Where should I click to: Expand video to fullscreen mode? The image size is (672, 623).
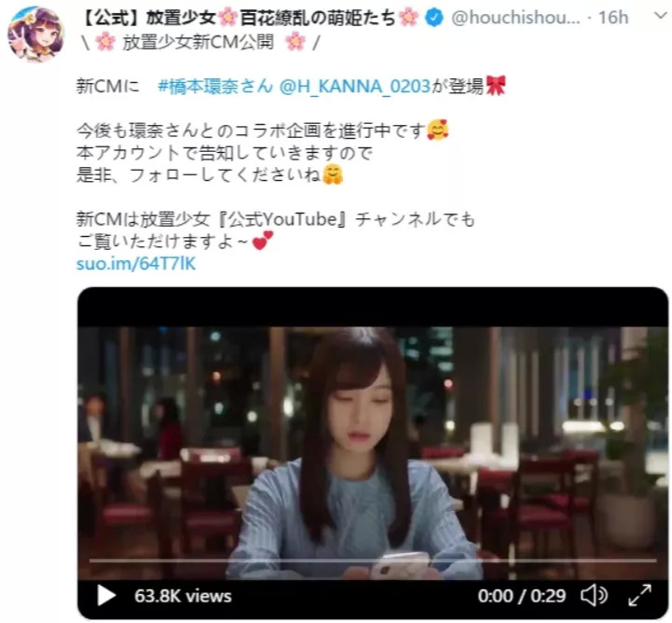640,595
